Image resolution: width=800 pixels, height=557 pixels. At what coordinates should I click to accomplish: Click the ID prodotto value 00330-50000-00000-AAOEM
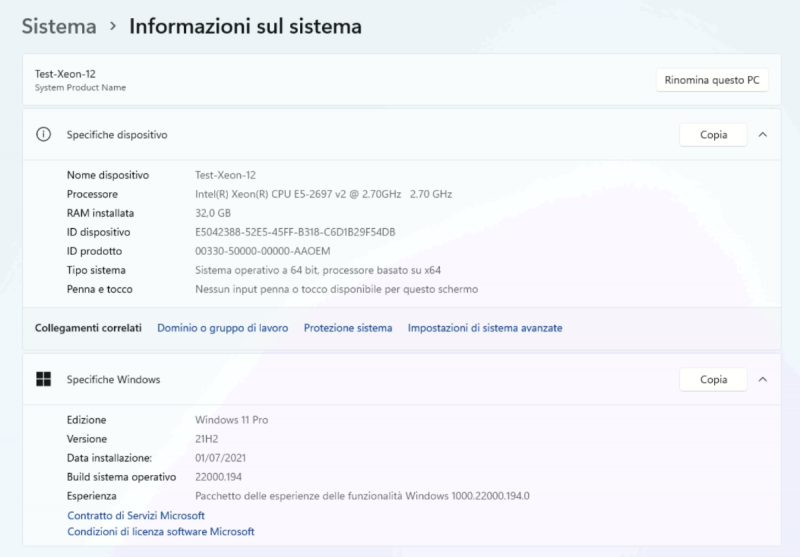262,251
